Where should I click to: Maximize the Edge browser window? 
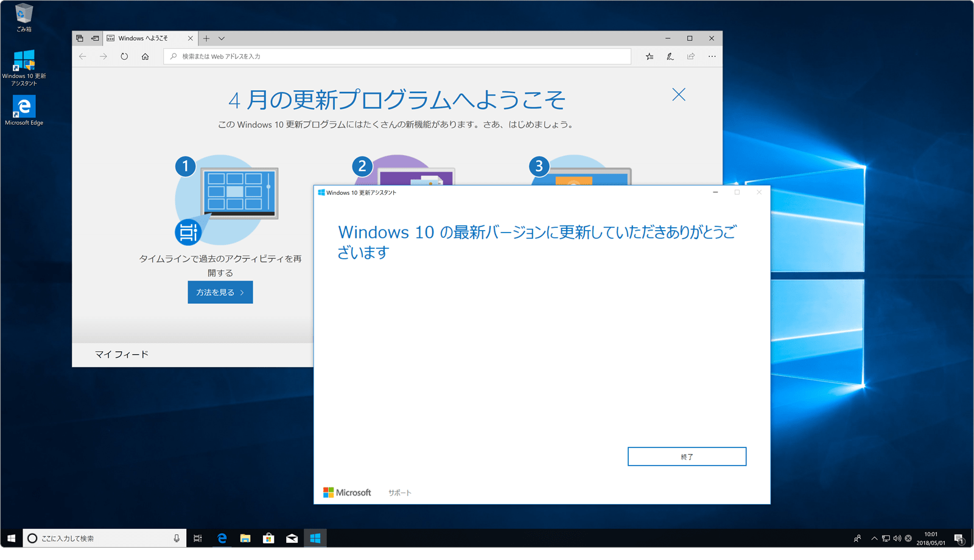[690, 38]
